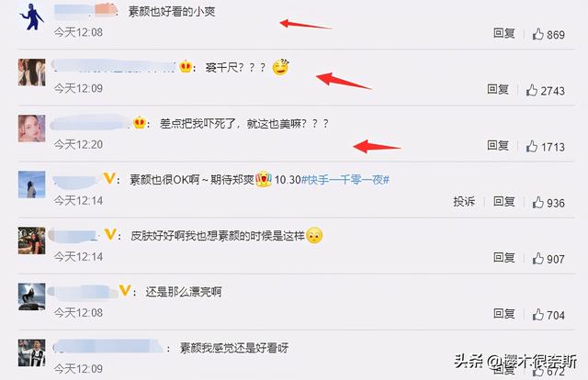The image size is (588, 380).
Task: Click the crown badge beside 爽千尺 comment
Action: coord(186,67)
